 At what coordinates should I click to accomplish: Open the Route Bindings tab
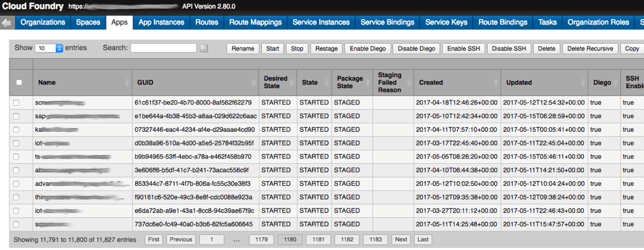click(x=503, y=23)
